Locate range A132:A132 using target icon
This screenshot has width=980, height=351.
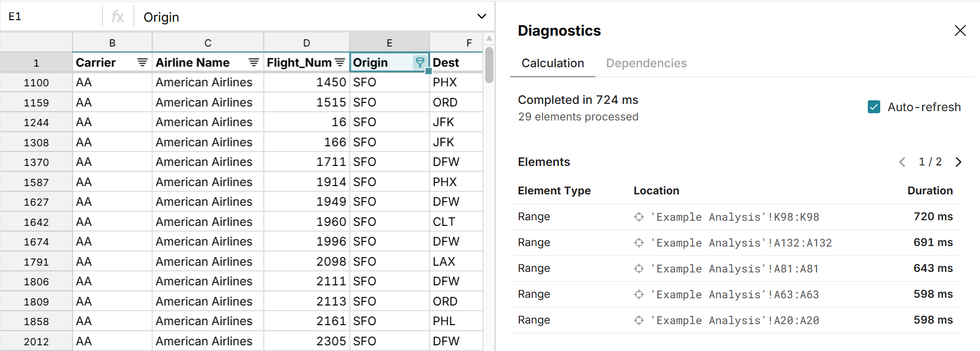click(639, 243)
